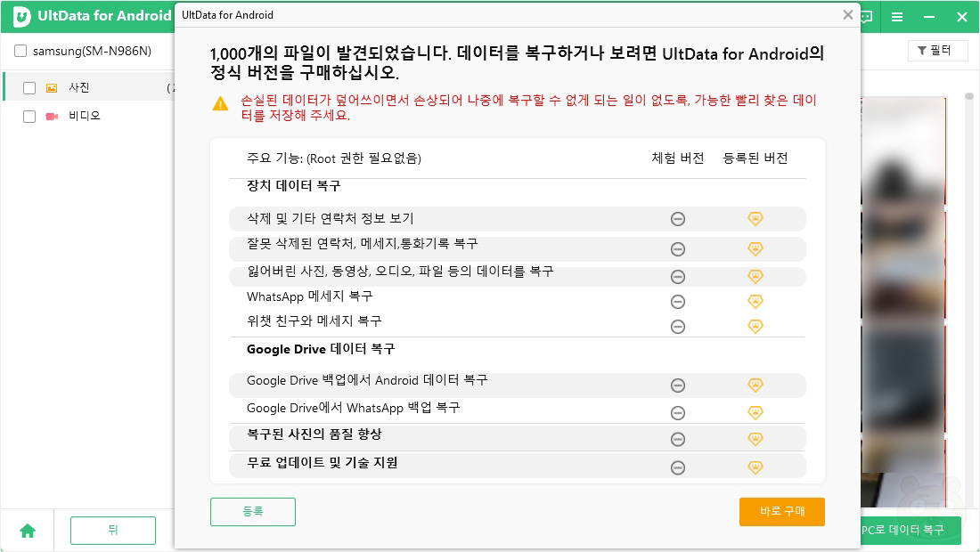This screenshot has width=980, height=552.
Task: Click diamond icon for Google Drive WhatsApp 백업 복구
Action: point(755,412)
